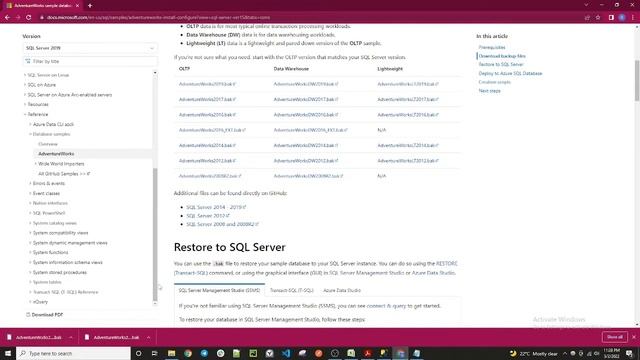This screenshot has height=360, width=640.
Task: Open Visual Studio Code from the taskbar
Action: click(286, 353)
